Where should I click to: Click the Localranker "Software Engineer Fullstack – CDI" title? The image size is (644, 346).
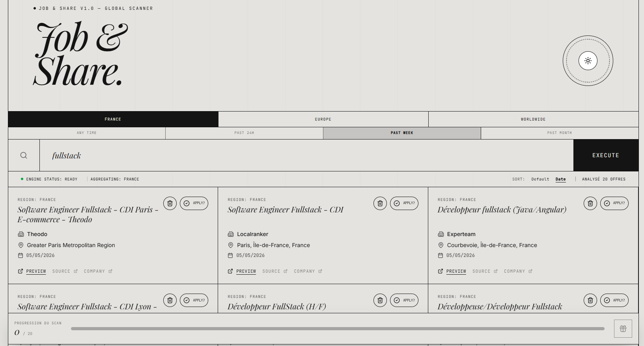point(286,210)
